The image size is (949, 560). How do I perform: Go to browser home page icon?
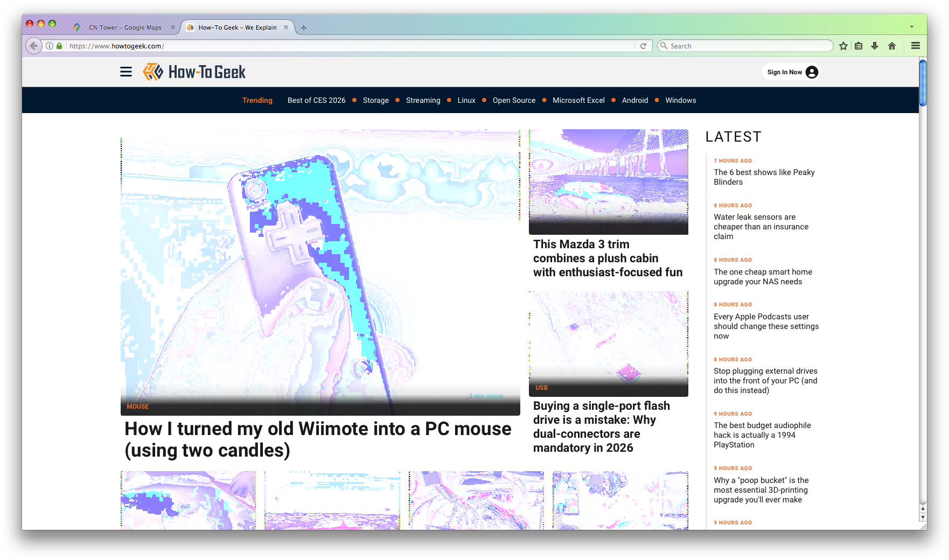(892, 46)
